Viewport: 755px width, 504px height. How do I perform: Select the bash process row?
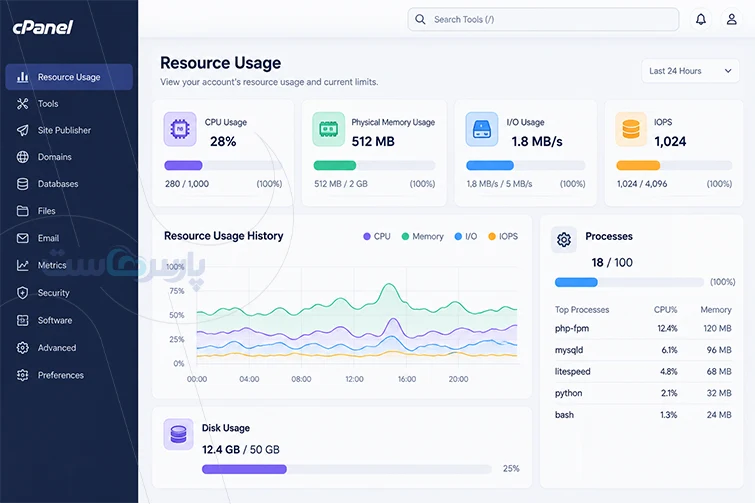click(x=643, y=415)
